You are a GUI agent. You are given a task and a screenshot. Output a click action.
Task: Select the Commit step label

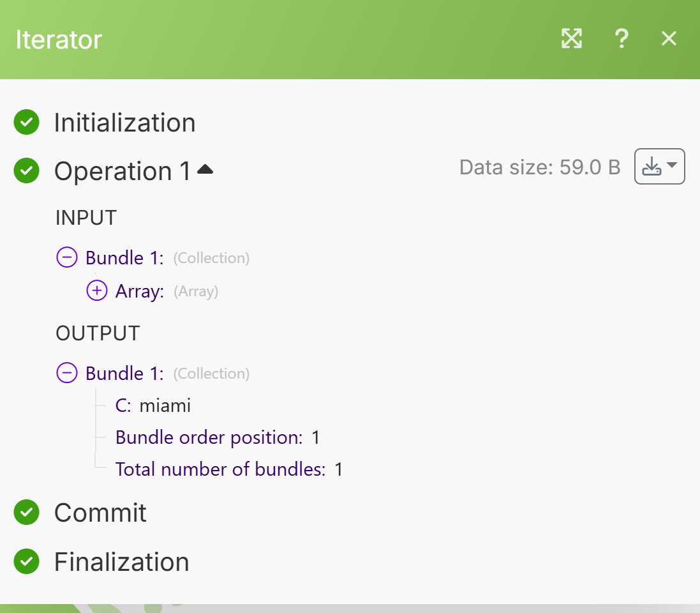100,513
